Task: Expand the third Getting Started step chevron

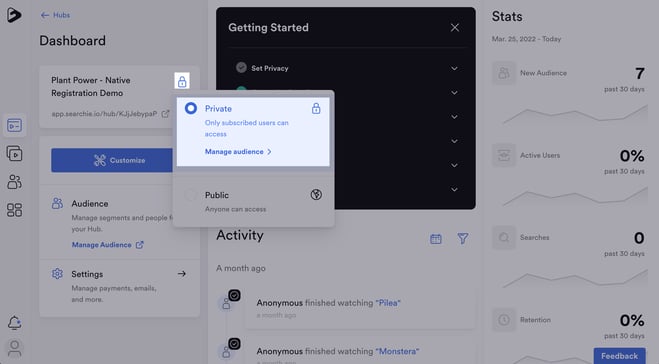Action: [454, 117]
